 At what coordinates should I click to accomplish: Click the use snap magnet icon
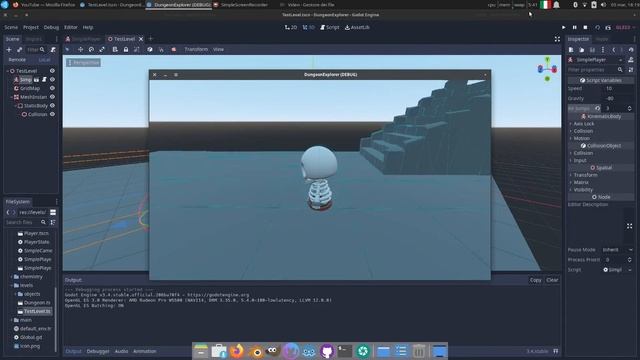pos(161,49)
